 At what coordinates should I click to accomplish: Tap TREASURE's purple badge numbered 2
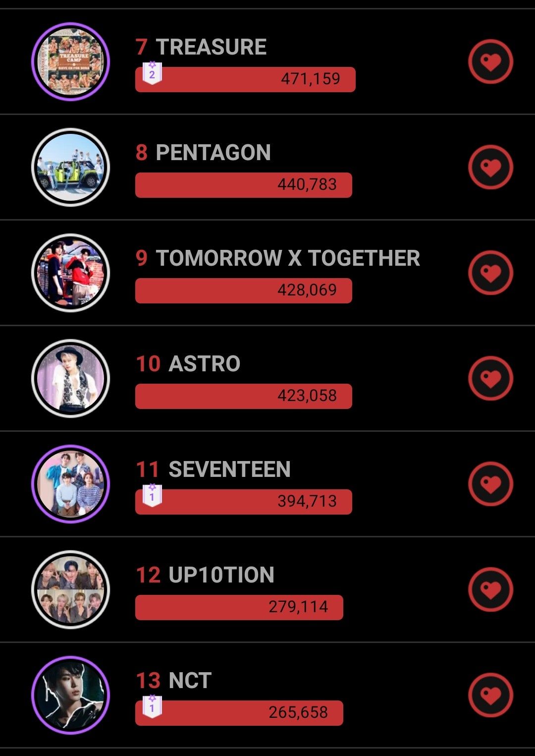[x=152, y=73]
